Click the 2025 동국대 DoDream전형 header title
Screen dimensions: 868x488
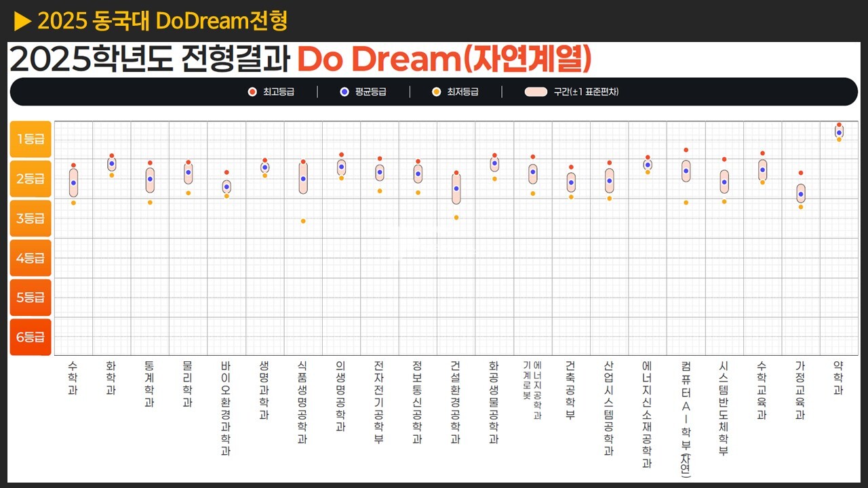[x=163, y=21]
